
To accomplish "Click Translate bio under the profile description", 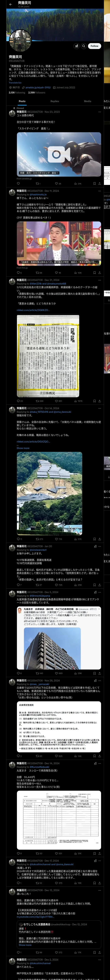I will (15, 82).
